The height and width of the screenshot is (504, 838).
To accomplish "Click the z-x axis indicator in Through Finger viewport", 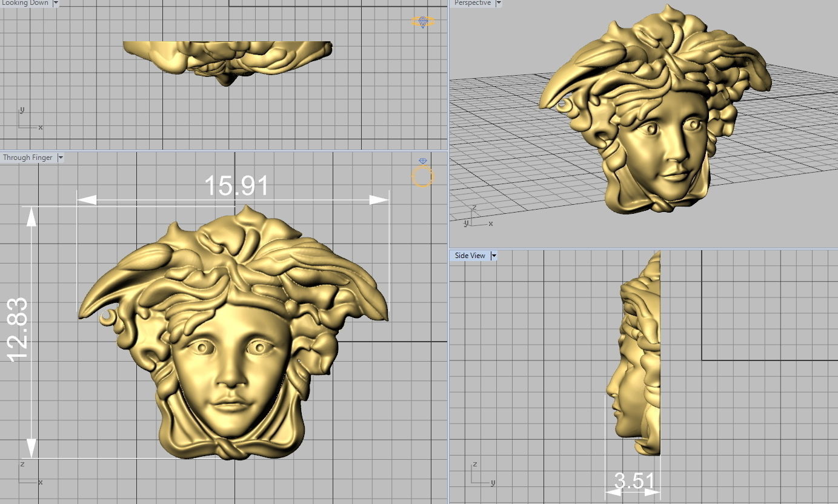I will click(x=30, y=473).
